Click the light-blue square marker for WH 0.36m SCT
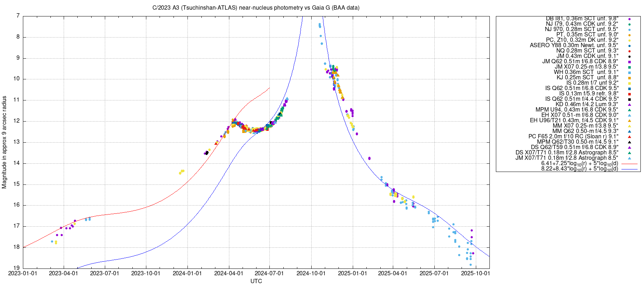The height and width of the screenshot is (286, 644). tap(629, 73)
